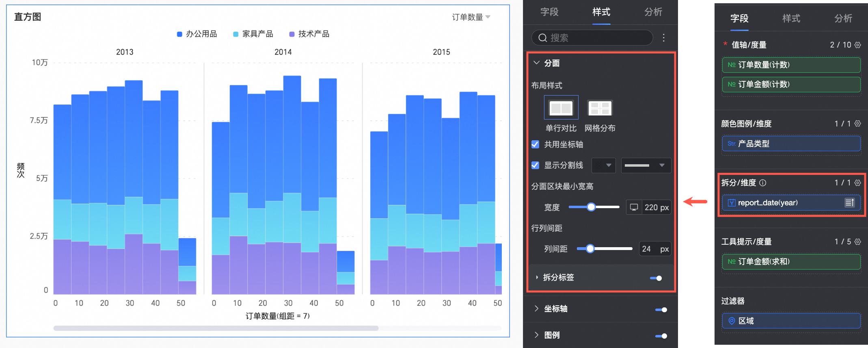Screen dimensions: 868x348
Task: Open settings gear for 颜色图例/维度
Action: [858, 124]
